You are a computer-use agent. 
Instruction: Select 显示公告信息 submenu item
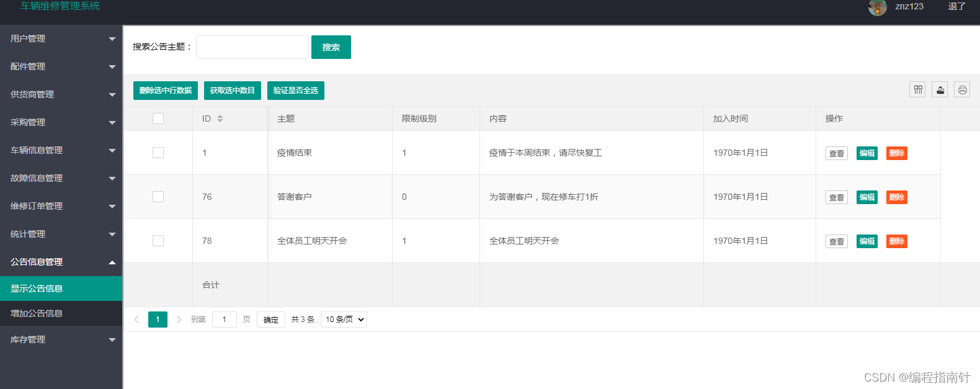pos(61,288)
